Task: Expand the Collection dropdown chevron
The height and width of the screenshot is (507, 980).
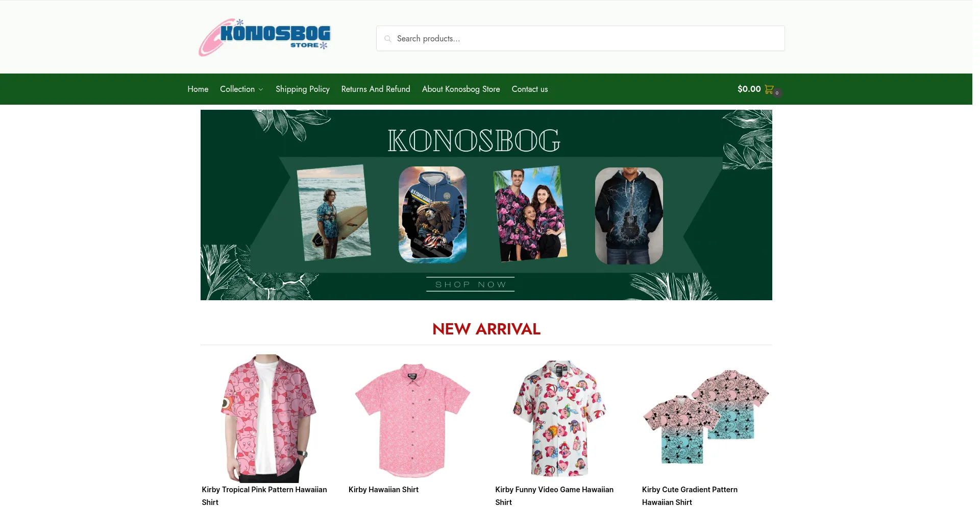Action: [x=261, y=89]
